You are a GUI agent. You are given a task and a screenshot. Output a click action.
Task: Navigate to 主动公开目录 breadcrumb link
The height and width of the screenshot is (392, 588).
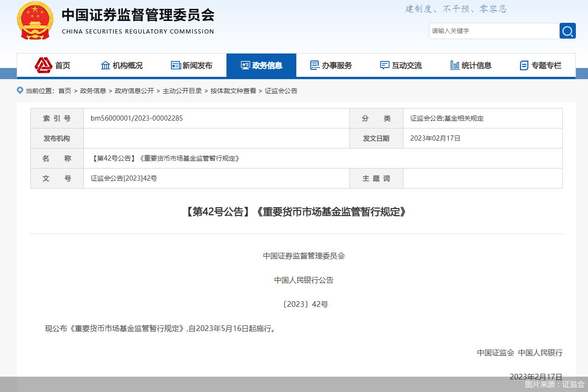182,91
